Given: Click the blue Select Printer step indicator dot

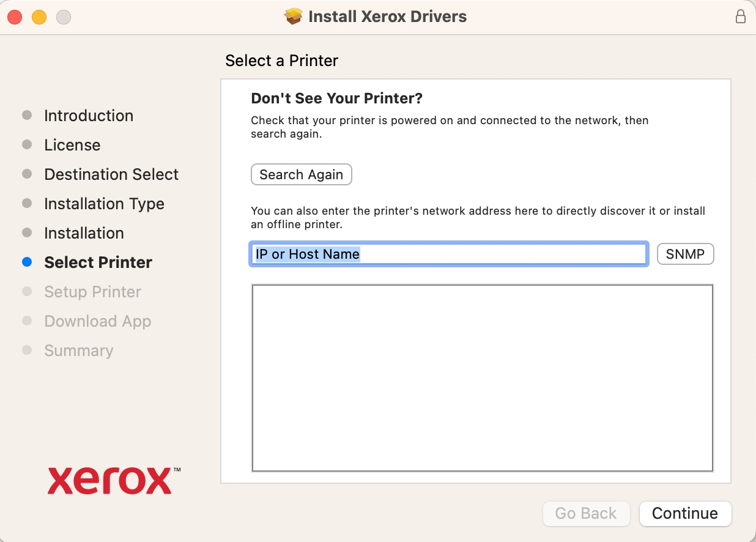Looking at the screenshot, I should coord(27,262).
